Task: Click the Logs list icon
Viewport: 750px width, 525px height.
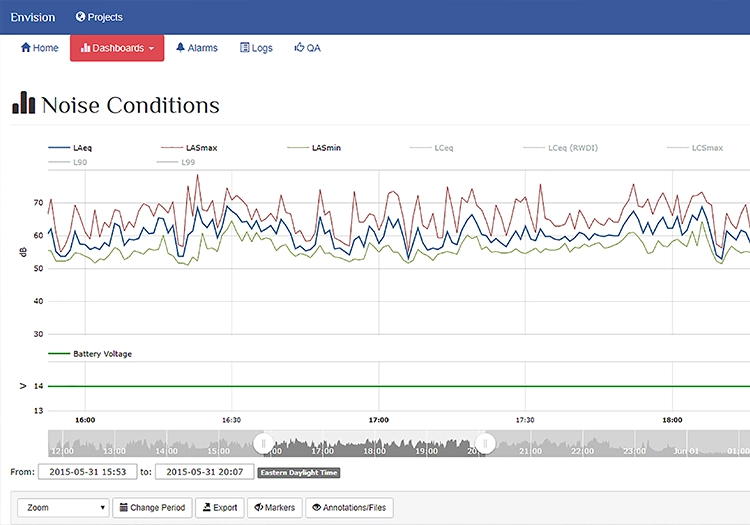Action: pos(244,47)
